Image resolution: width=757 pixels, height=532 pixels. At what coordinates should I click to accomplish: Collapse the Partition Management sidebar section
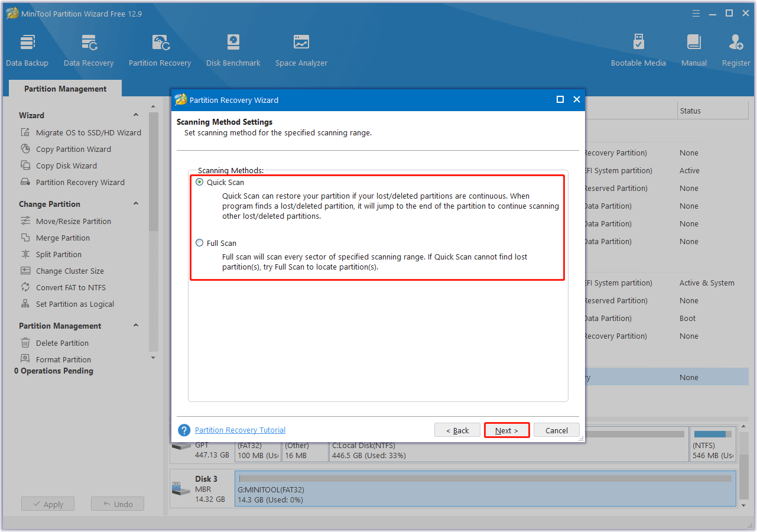pyautogui.click(x=135, y=325)
